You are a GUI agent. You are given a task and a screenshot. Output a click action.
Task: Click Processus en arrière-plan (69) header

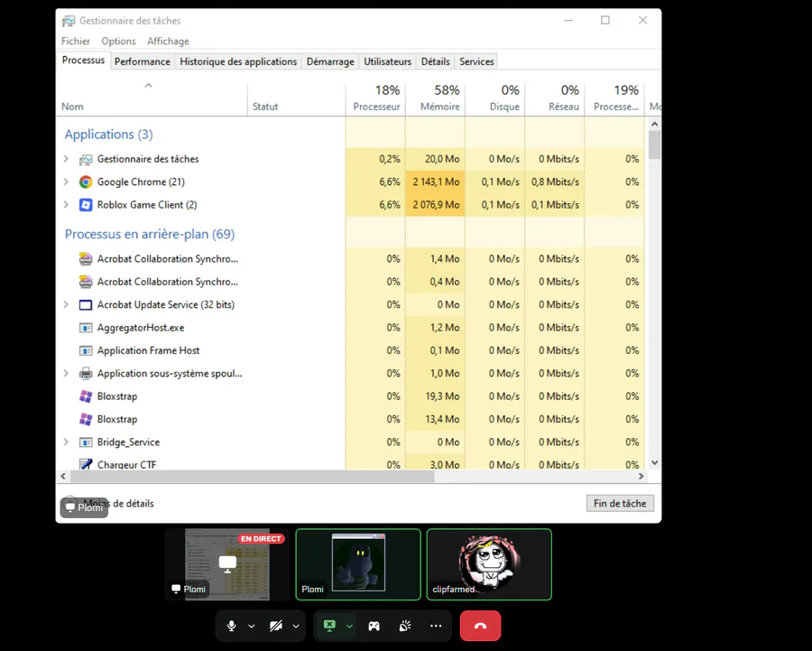[150, 234]
